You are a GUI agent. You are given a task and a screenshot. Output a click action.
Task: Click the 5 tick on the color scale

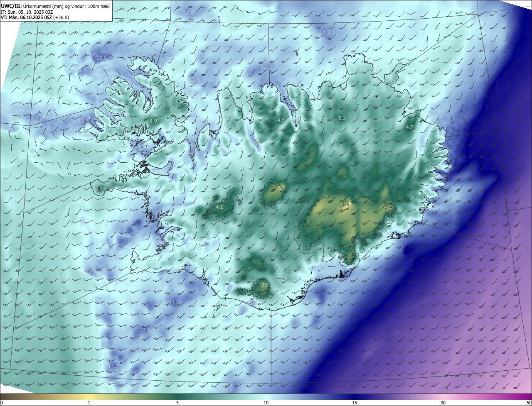177,403
